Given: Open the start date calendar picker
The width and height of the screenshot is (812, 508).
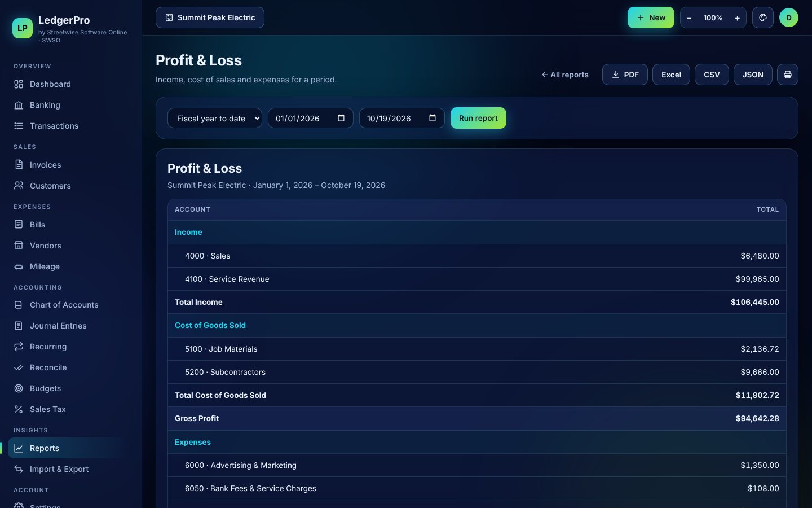Looking at the screenshot, I should pyautogui.click(x=341, y=118).
